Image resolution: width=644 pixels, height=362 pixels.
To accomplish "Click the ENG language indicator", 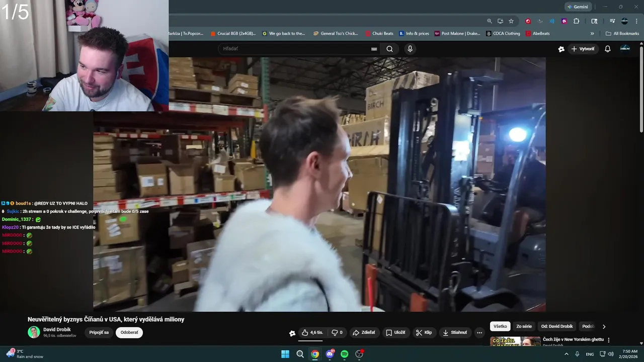I will click(590, 354).
